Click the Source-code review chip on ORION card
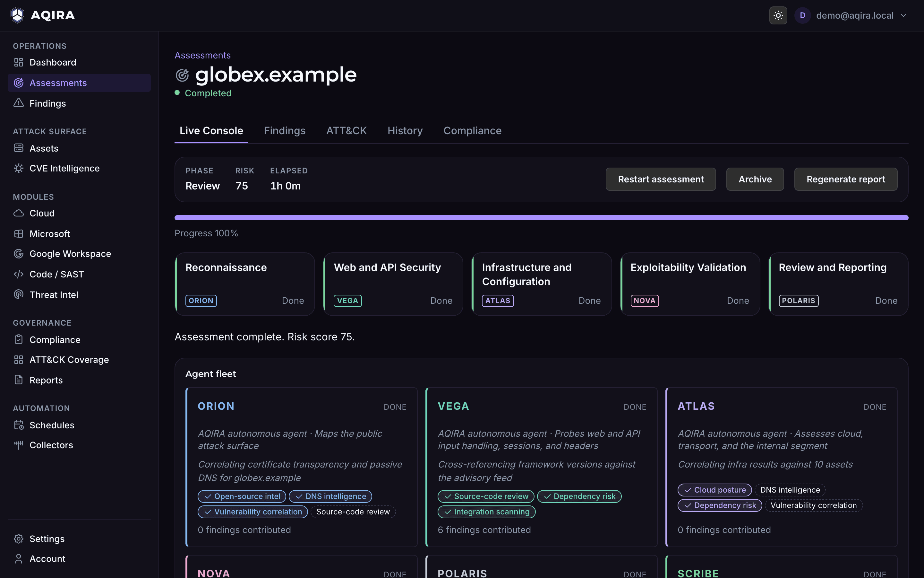This screenshot has width=924, height=578. [x=353, y=512]
